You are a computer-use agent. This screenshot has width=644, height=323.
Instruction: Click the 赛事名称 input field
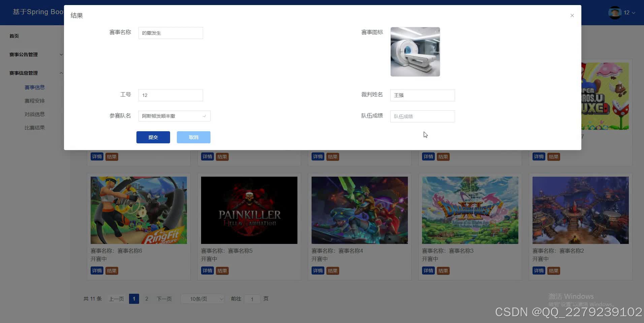[170, 33]
